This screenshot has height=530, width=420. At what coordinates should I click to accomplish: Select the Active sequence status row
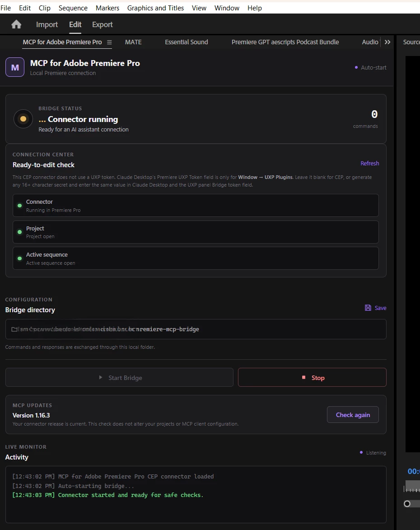pos(196,258)
